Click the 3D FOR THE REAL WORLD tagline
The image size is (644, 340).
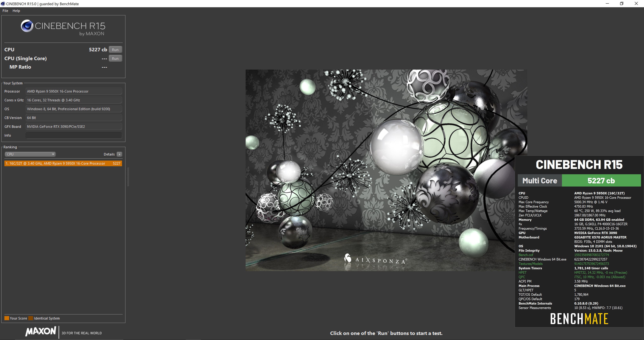click(x=81, y=333)
